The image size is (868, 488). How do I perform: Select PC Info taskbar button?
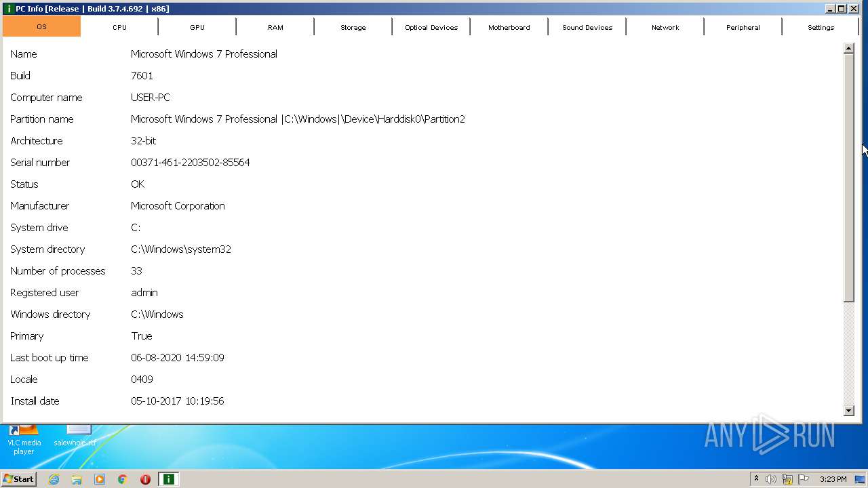tap(168, 479)
